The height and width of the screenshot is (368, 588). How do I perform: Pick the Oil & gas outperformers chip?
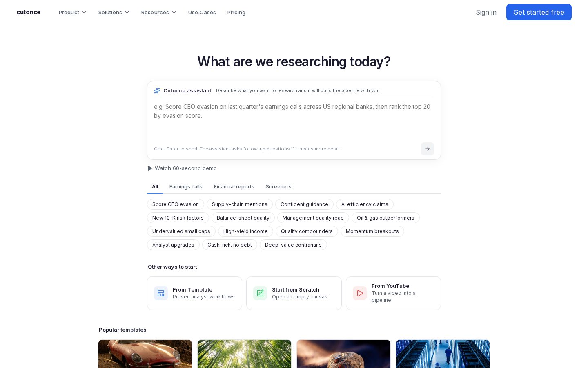[385, 218]
